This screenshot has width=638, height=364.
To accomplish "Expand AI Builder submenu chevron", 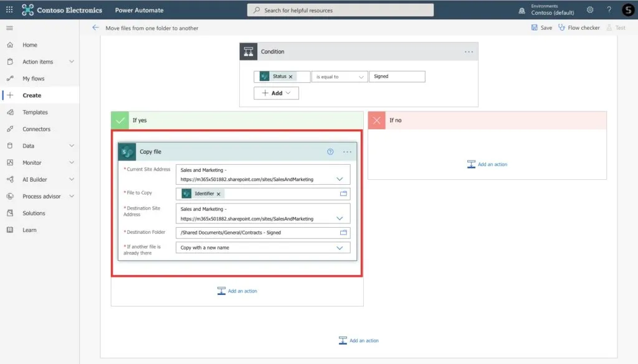I will pos(72,179).
